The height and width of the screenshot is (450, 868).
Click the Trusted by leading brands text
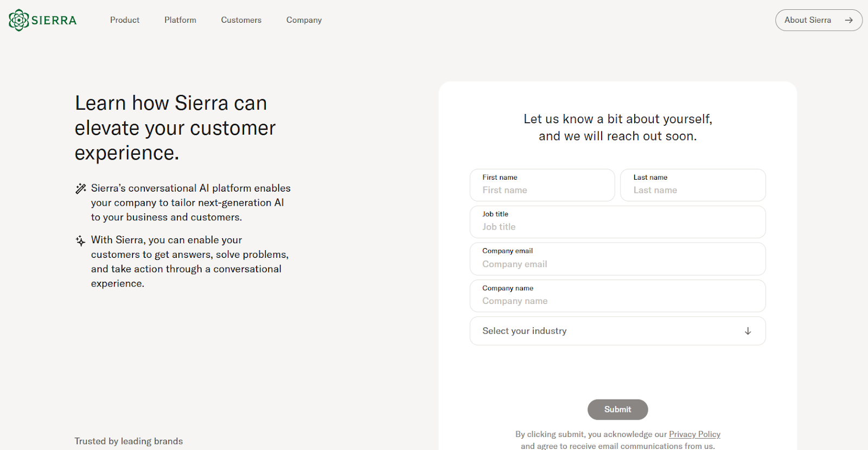tap(129, 441)
